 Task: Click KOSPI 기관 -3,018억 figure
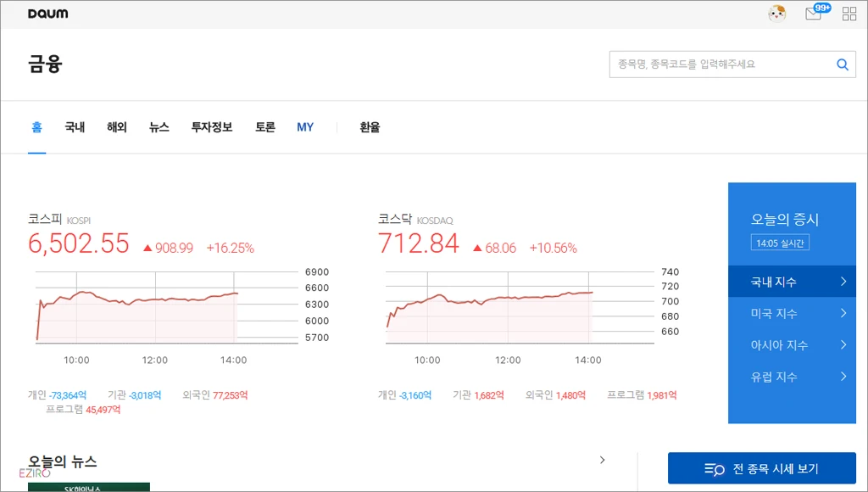(134, 395)
